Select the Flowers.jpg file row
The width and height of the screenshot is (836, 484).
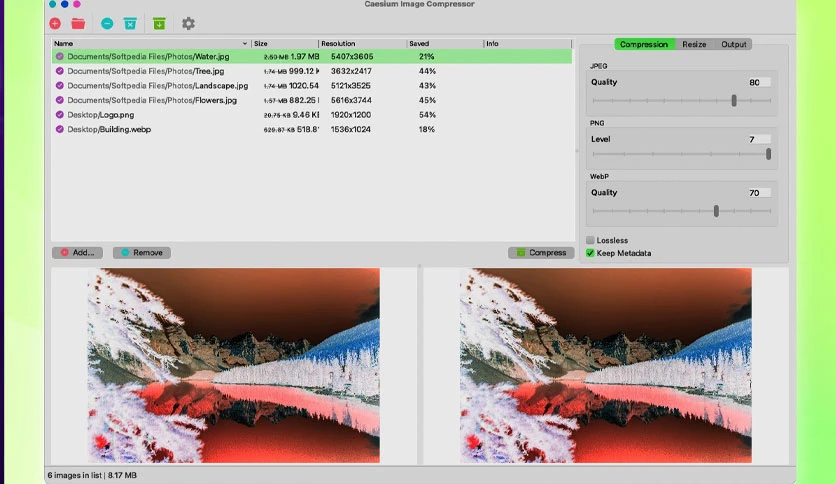312,100
